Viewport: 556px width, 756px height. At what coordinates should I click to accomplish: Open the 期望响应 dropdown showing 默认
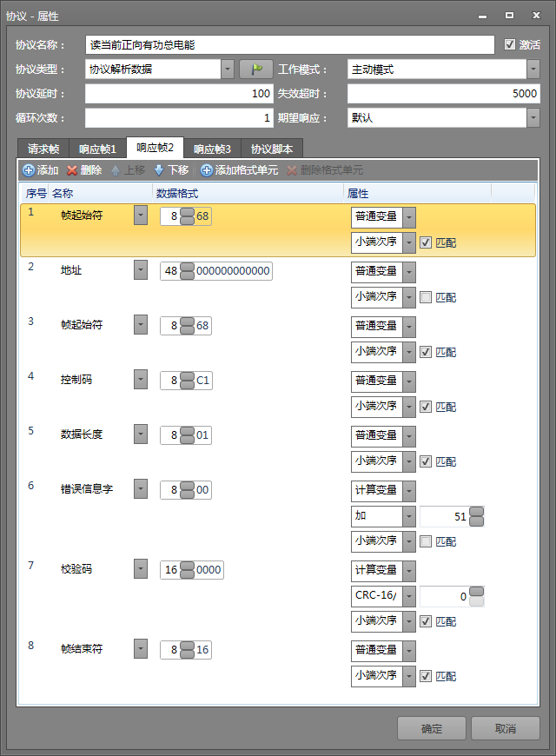(533, 117)
